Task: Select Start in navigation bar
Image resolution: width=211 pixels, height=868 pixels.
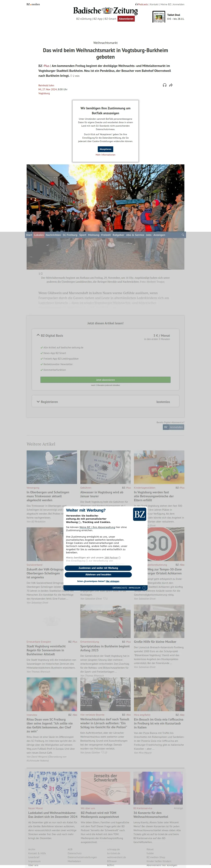Action: coord(29,235)
